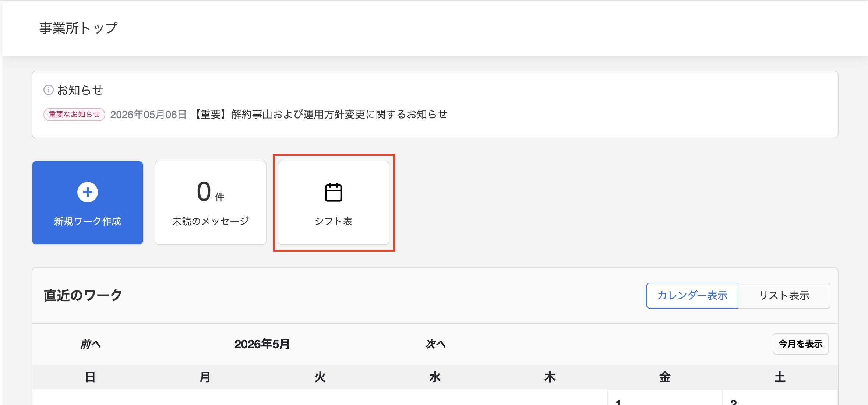Click the 日 weekday column header

[90, 377]
